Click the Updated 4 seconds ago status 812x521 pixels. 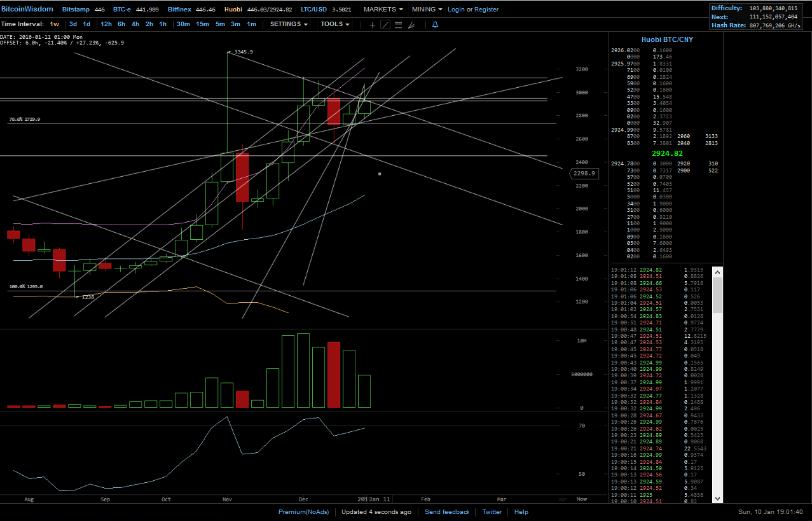pyautogui.click(x=376, y=512)
